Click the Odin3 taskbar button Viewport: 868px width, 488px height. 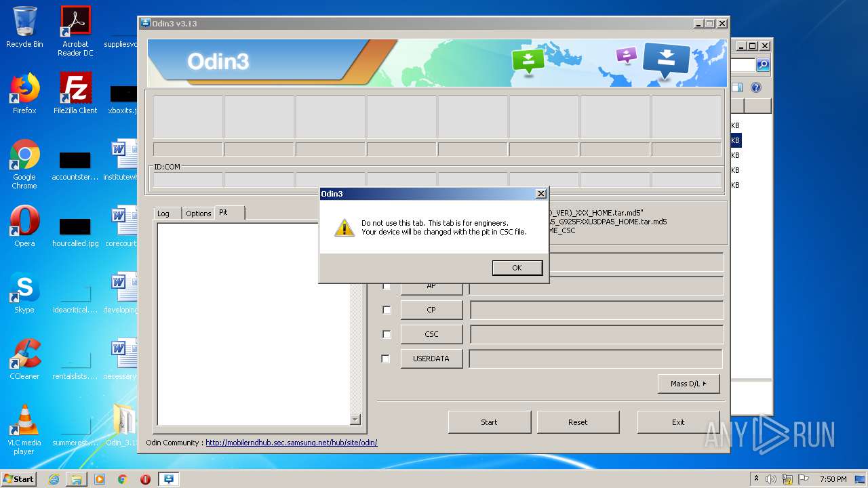(169, 479)
